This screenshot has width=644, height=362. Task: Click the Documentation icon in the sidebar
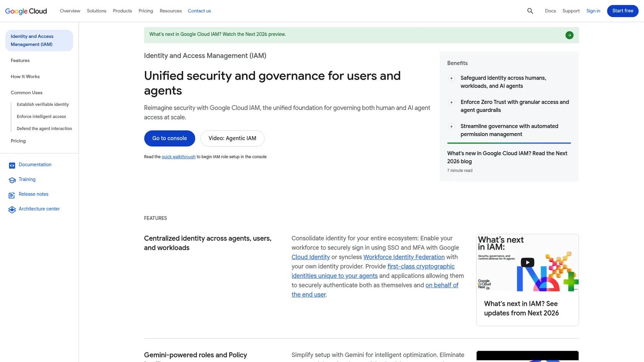[x=12, y=165]
